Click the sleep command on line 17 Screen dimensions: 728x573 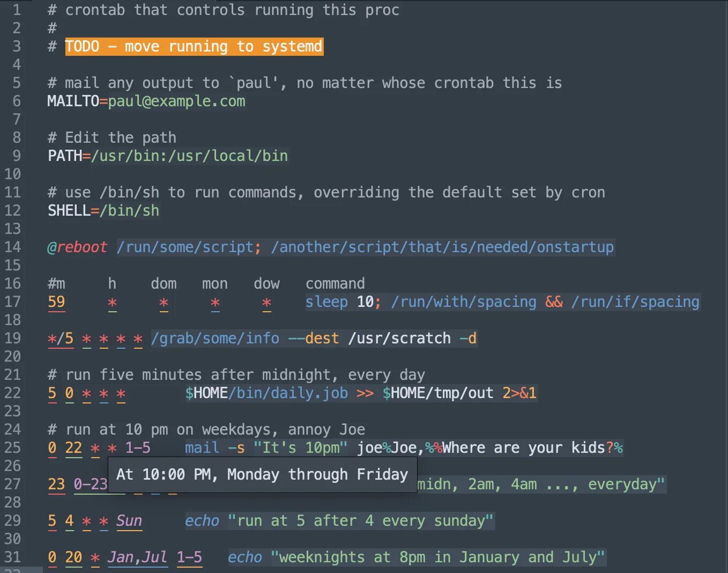[x=326, y=302]
